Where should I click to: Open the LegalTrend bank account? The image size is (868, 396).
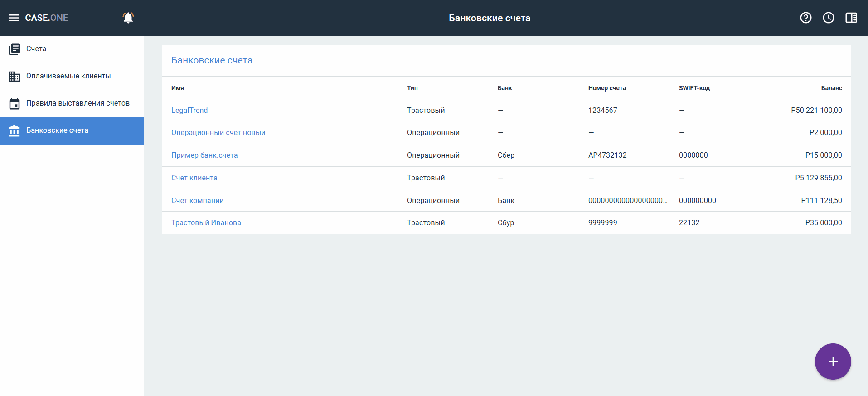point(189,110)
